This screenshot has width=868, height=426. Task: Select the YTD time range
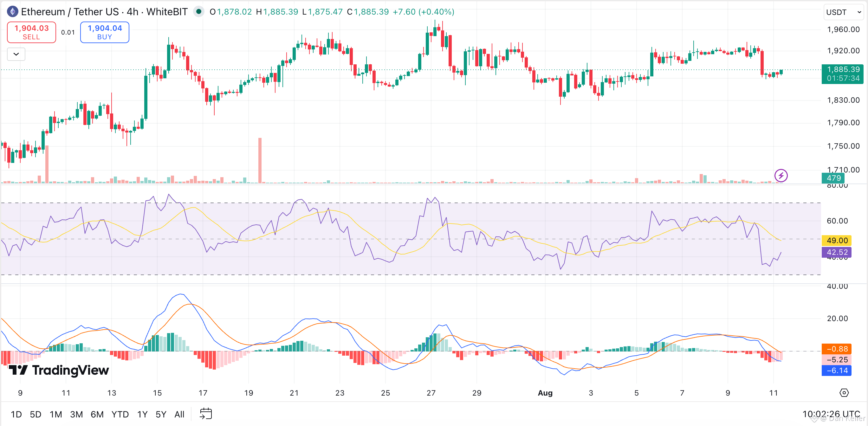pos(120,414)
